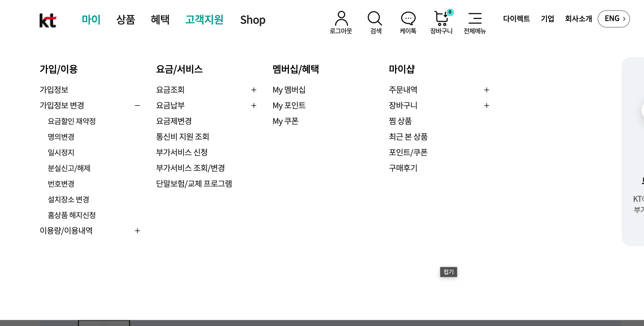Open 최근 본 상품 link
The height and width of the screenshot is (326, 644).
408,137
